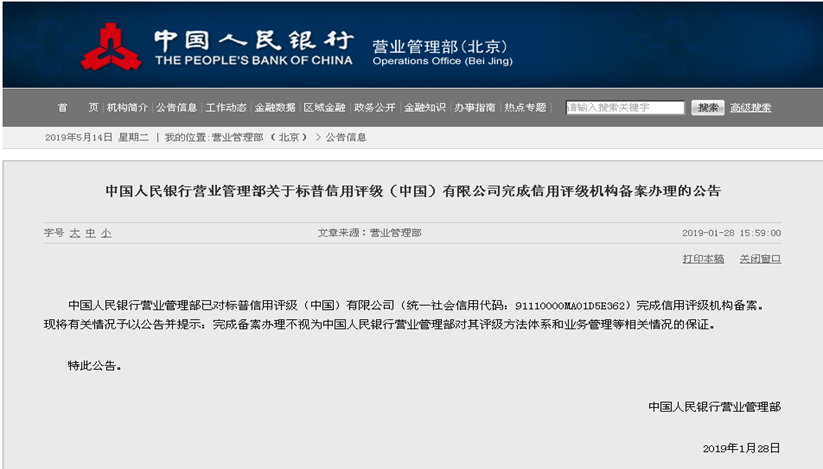Click the 搜索 search button
823x469 pixels.
[708, 108]
